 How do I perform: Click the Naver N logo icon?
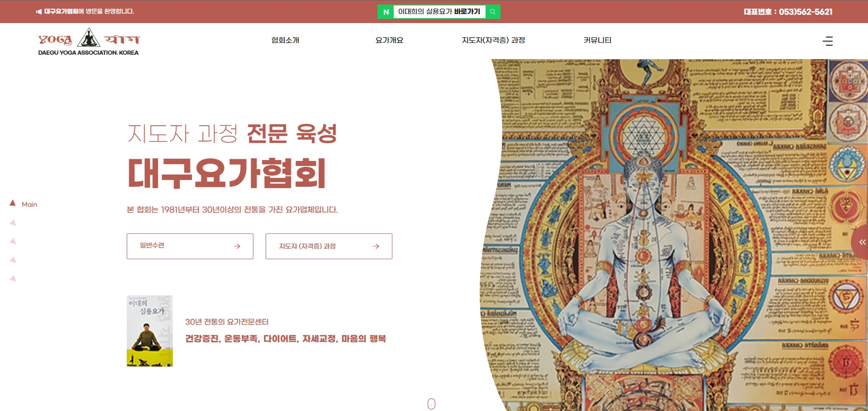pyautogui.click(x=386, y=12)
